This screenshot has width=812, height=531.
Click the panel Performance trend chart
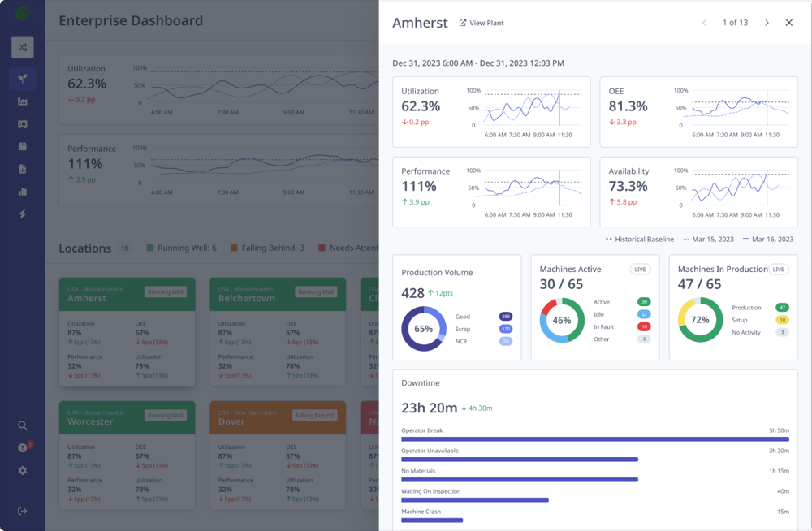[x=525, y=192]
